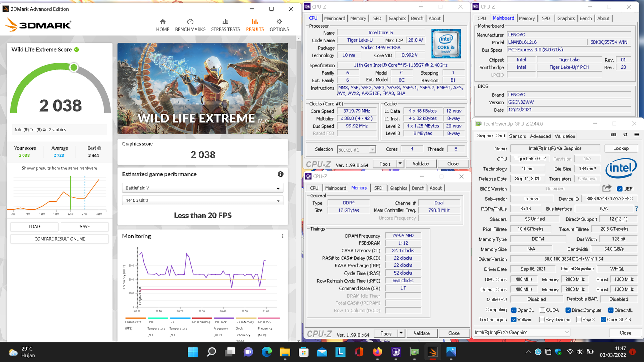
Task: Open the taskbar clock showing 11:47
Action: [613, 352]
